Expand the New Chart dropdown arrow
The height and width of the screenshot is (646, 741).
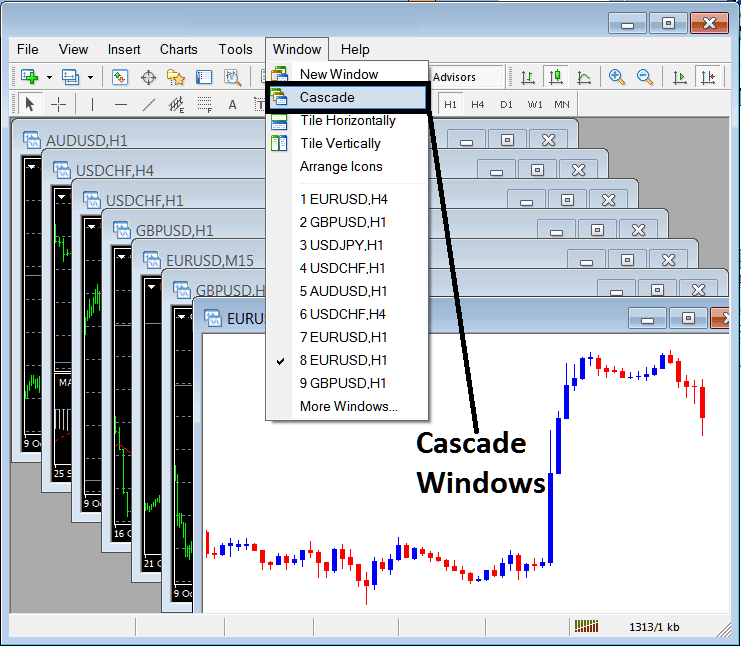[x=49, y=77]
